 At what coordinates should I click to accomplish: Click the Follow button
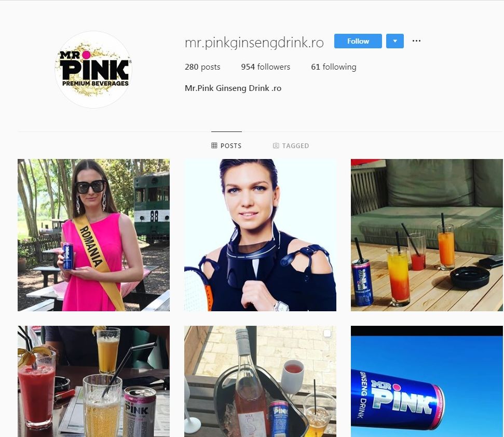(358, 41)
